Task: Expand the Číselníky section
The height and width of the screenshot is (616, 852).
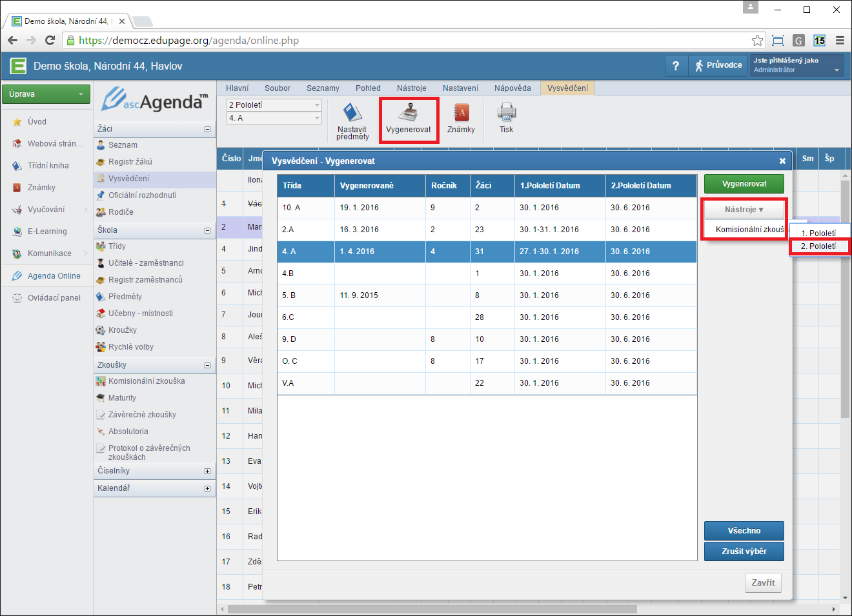Action: pos(207,471)
